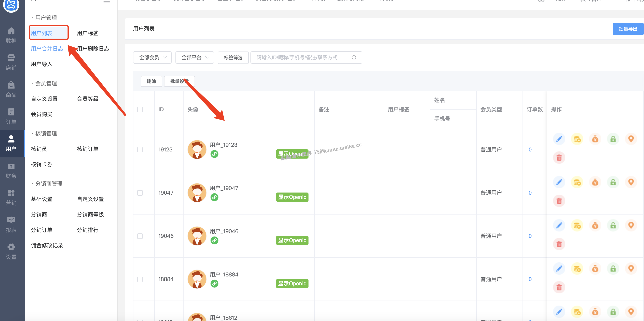Click 显示OpenId for 用户_18884
Viewport: 644px width, 321px height.
tap(292, 283)
